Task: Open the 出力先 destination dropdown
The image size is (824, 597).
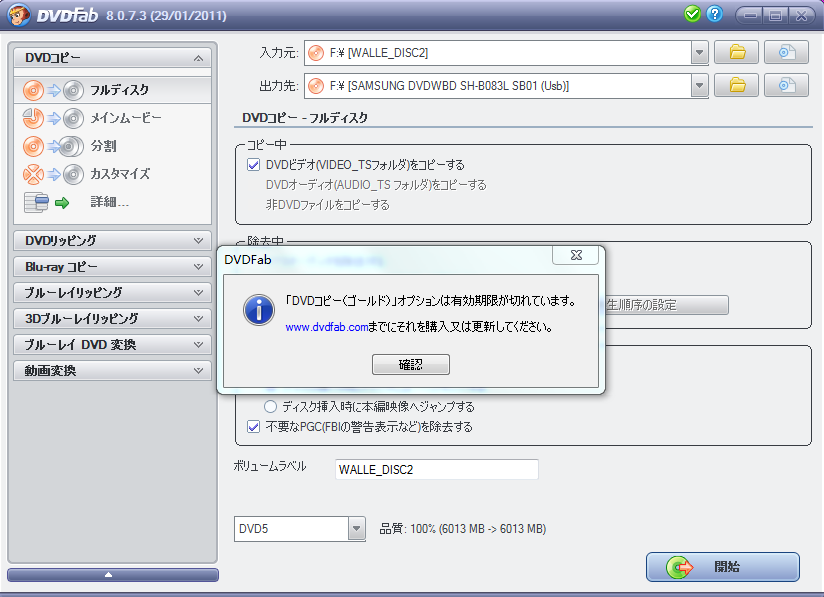Action: pos(699,86)
